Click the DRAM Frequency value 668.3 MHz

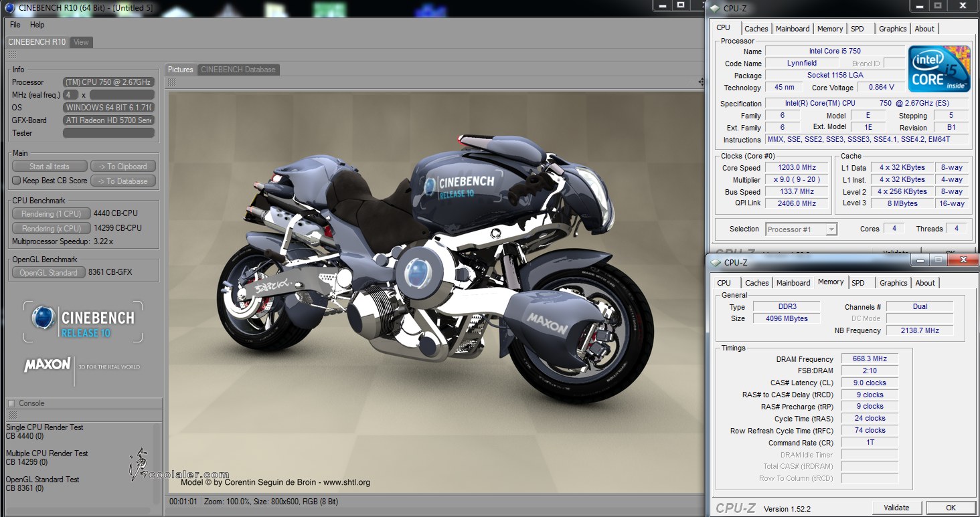click(870, 359)
